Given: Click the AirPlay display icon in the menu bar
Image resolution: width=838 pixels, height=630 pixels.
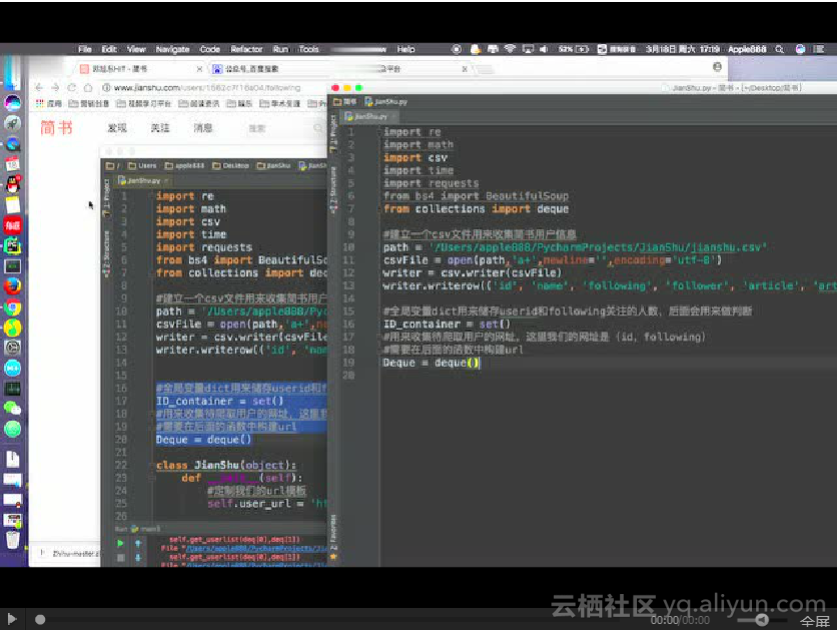Looking at the screenshot, I should [527, 49].
